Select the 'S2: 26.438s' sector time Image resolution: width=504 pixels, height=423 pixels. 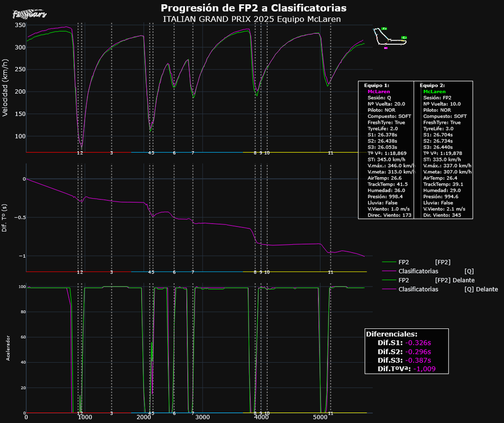point(382,141)
